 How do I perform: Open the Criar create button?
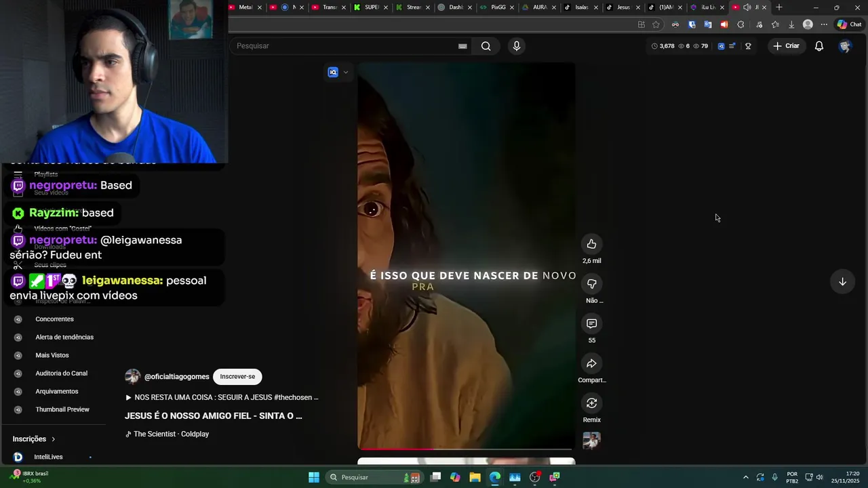click(x=786, y=46)
